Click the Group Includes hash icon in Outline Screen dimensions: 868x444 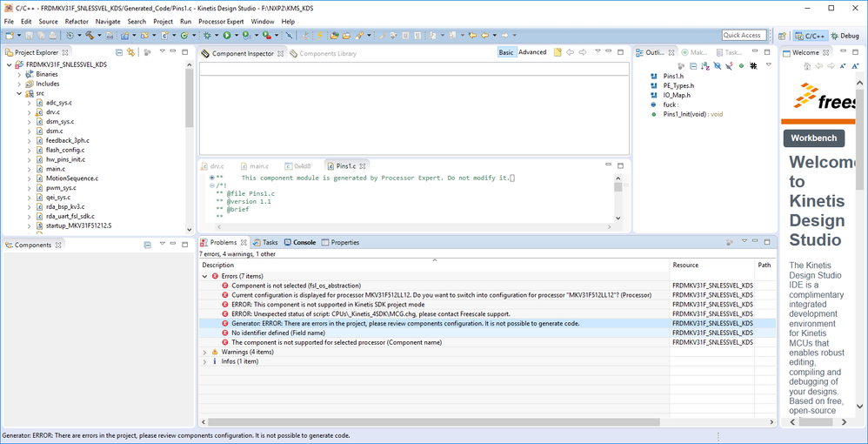tap(753, 65)
